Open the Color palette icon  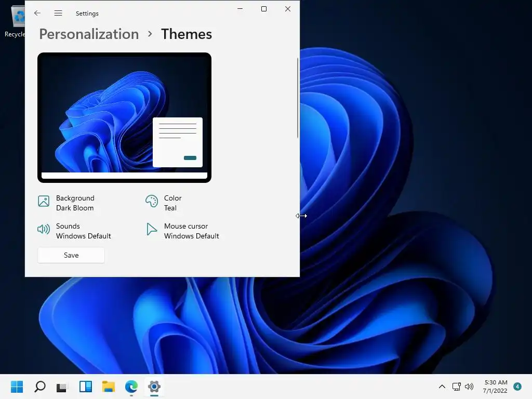click(151, 201)
